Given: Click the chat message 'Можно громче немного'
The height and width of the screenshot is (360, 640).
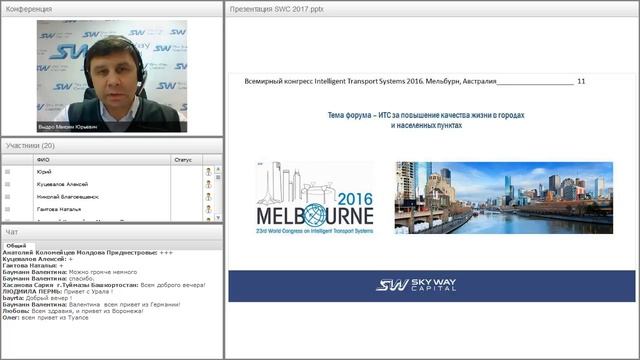Looking at the screenshot, I should pyautogui.click(x=70, y=272).
